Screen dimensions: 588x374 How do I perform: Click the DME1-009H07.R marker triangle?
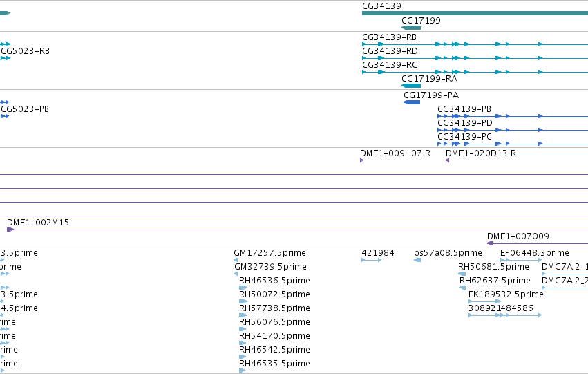coord(361,160)
